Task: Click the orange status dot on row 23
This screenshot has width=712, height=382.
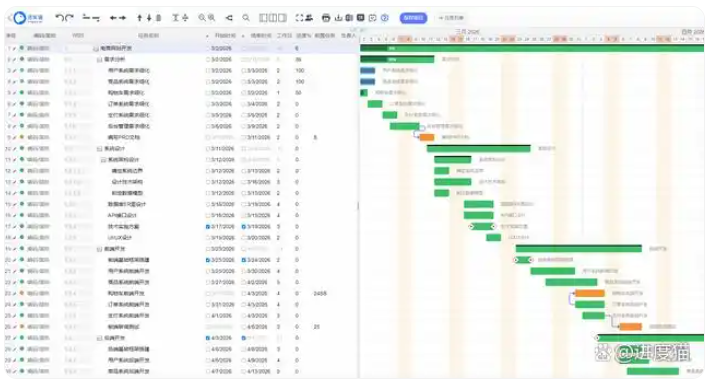Action: [x=21, y=293]
